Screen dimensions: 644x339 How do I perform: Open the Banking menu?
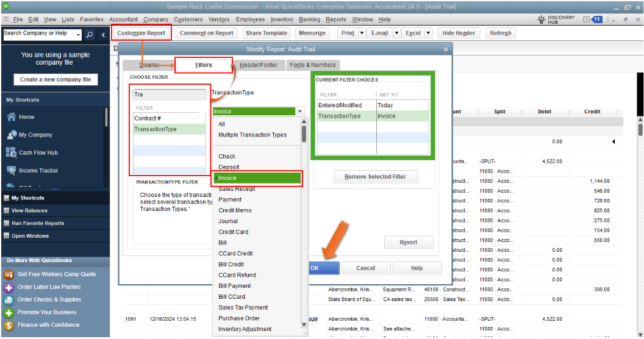[x=309, y=20]
